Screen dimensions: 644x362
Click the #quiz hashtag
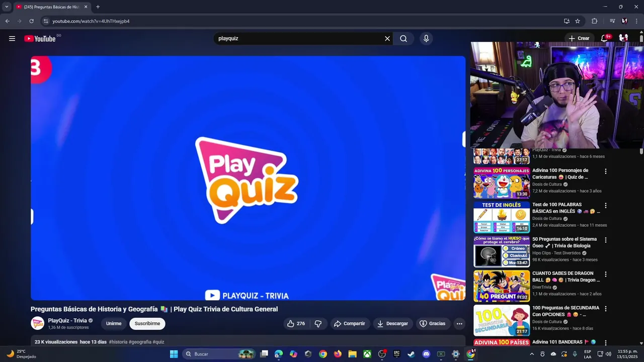[x=158, y=342]
